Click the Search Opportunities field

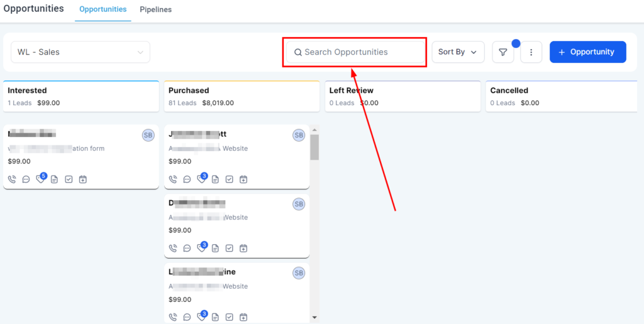tap(357, 52)
